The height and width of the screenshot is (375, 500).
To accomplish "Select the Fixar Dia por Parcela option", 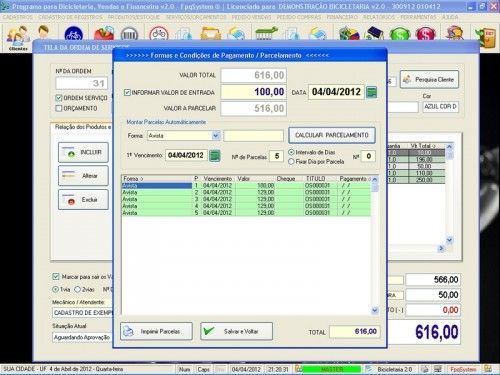I will pyautogui.click(x=291, y=162).
